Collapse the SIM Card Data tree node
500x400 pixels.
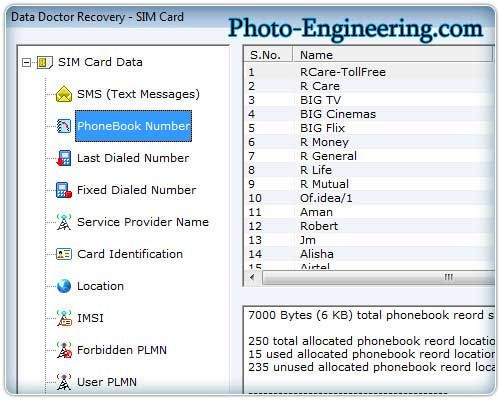pyautogui.click(x=26, y=62)
